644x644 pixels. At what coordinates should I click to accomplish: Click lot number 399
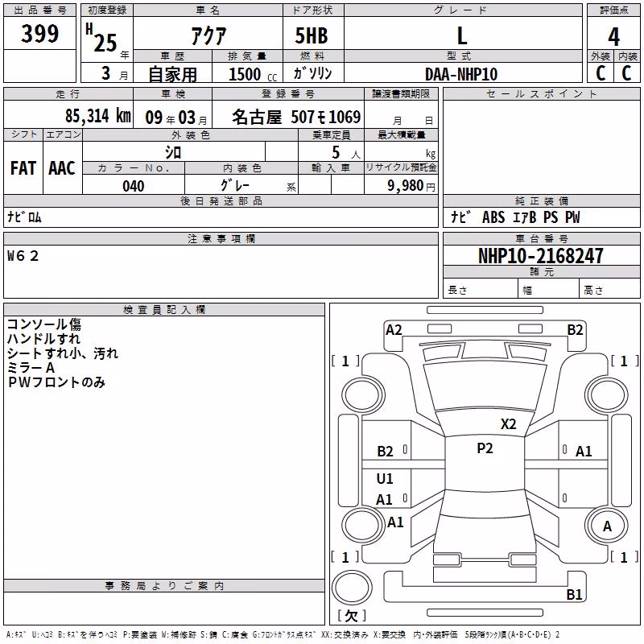[x=39, y=33]
